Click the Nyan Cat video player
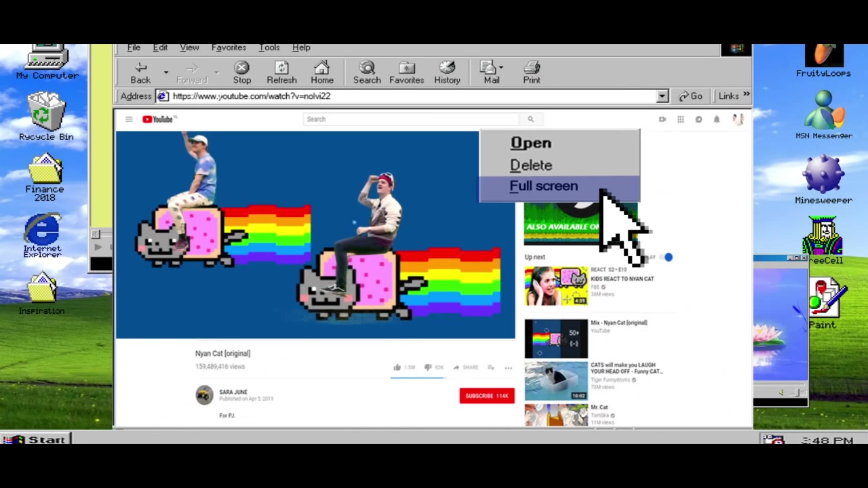This screenshot has width=868, height=488. (315, 235)
